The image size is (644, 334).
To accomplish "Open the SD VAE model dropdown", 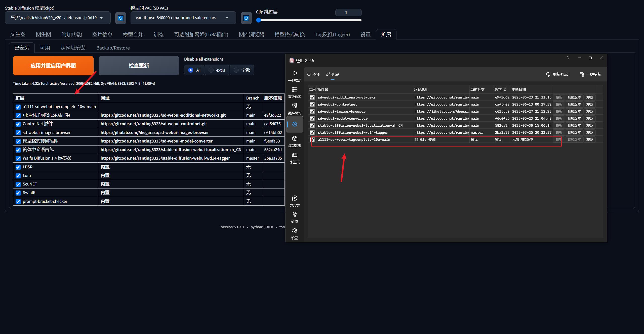I will tap(183, 18).
